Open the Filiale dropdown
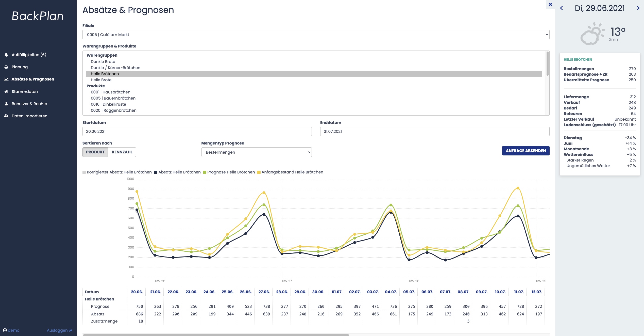 point(316,35)
